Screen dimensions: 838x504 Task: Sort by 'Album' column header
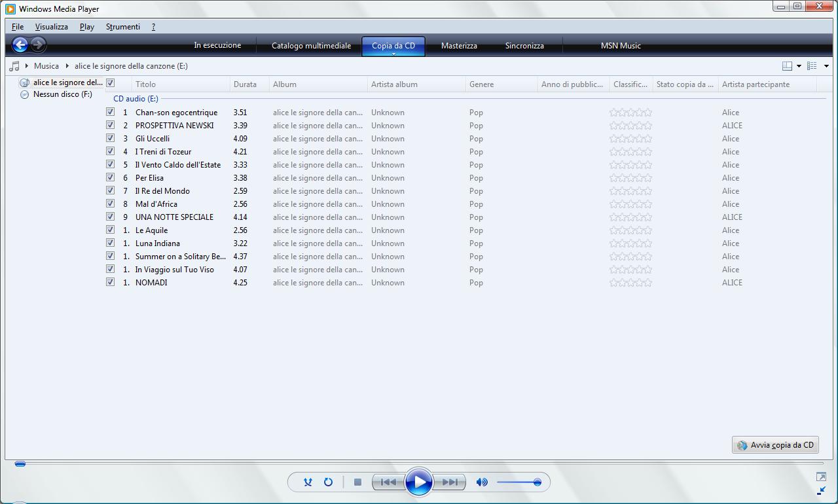click(318, 84)
